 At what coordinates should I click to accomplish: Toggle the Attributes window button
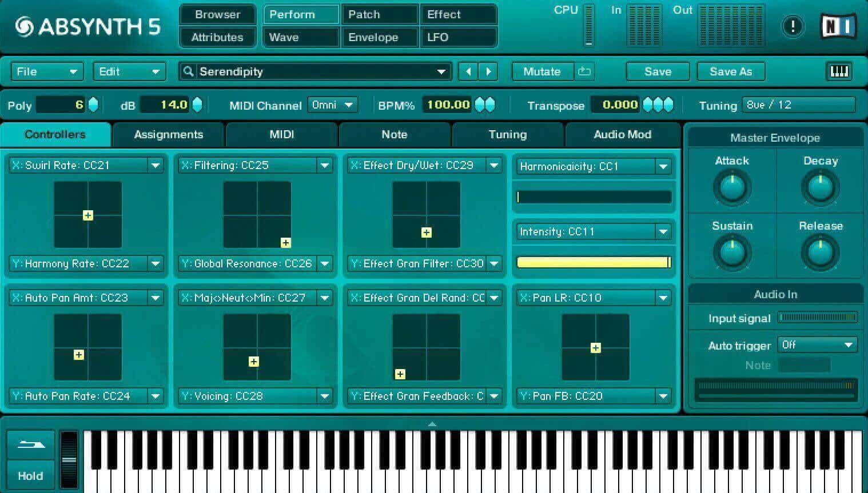click(218, 37)
